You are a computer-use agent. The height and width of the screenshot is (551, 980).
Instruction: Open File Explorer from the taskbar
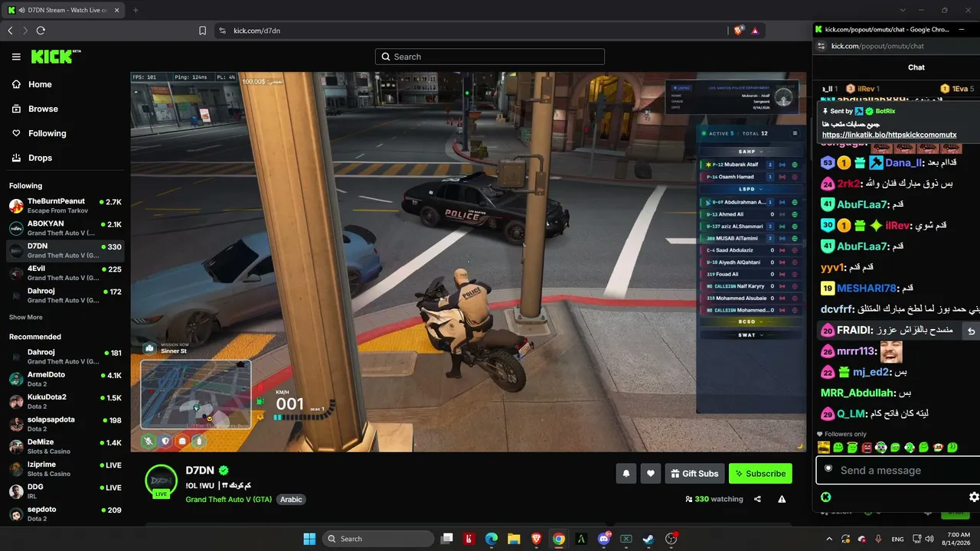514,539
